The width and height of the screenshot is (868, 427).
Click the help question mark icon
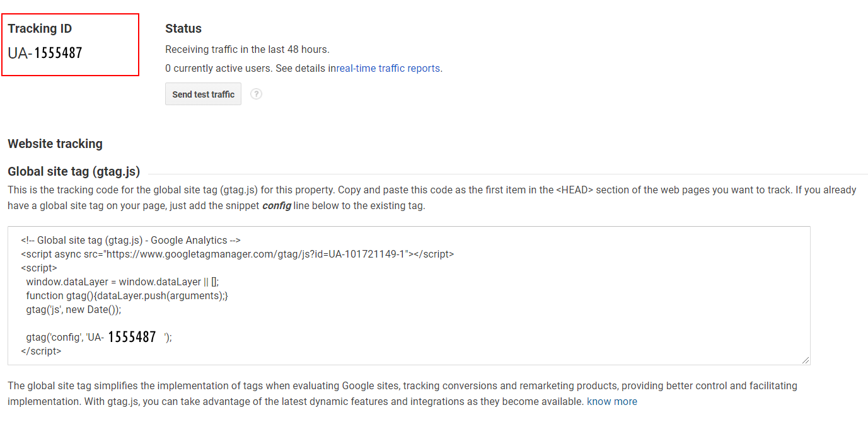coord(256,94)
